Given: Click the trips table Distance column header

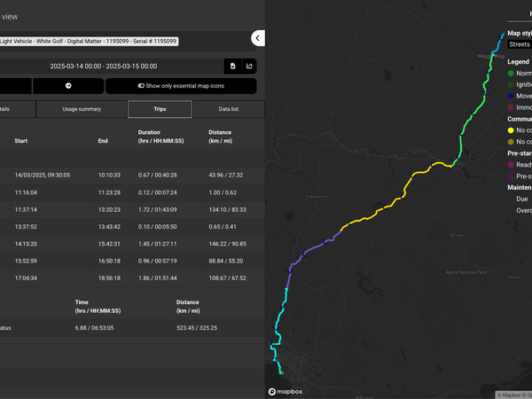Looking at the screenshot, I should (220, 137).
